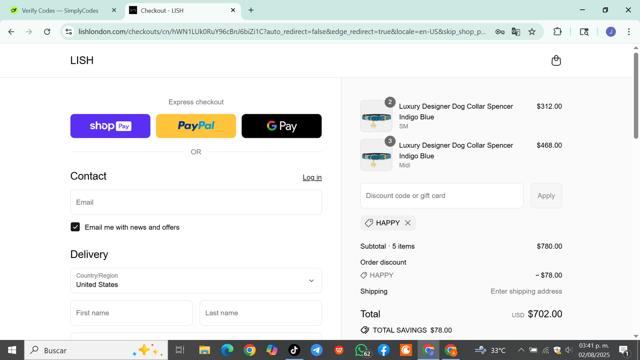Go back to previous page

click(11, 31)
